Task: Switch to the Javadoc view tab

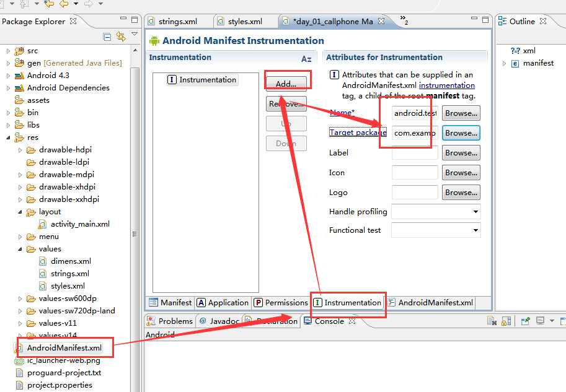Action: tap(219, 321)
